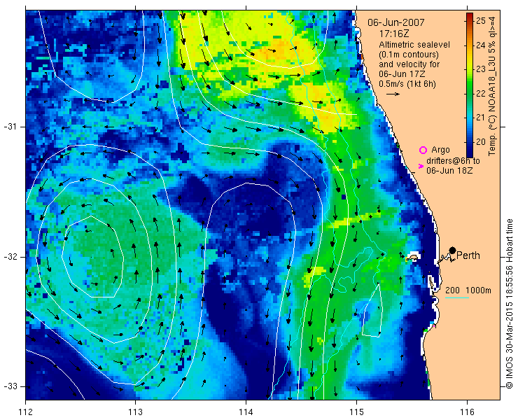Click the 'Argo' legend label
Image resolution: width=518 pixels, height=420 pixels.
click(x=440, y=150)
